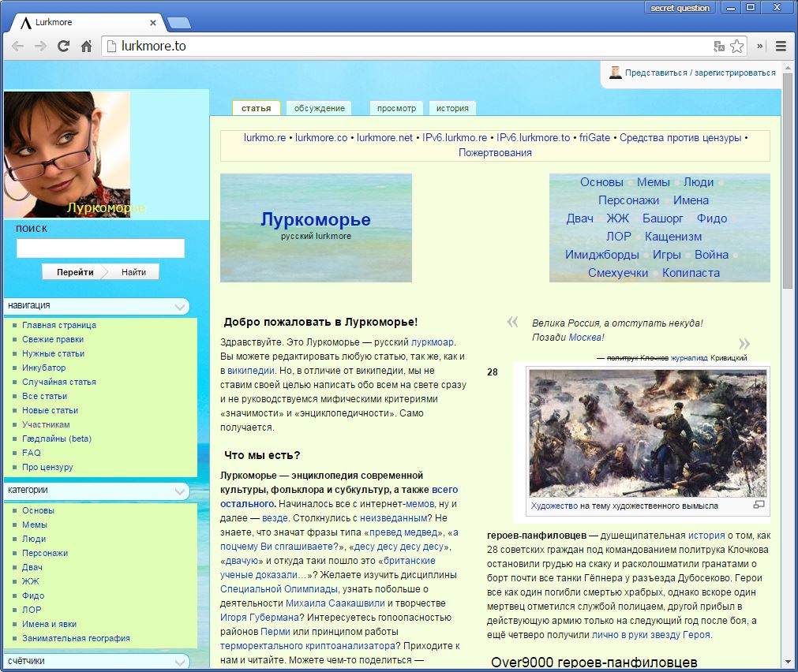Switch to the обсуждение tab
The image size is (798, 672).
click(x=318, y=107)
